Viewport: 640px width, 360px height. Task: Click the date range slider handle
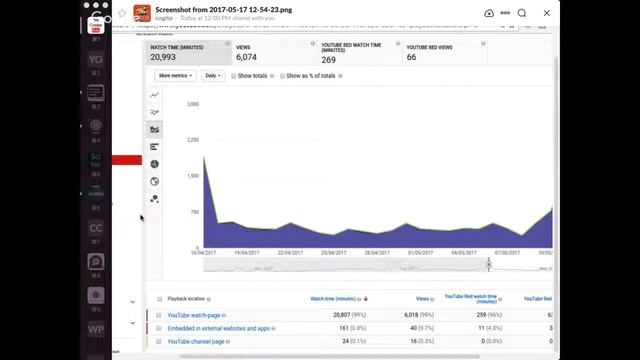point(489,264)
